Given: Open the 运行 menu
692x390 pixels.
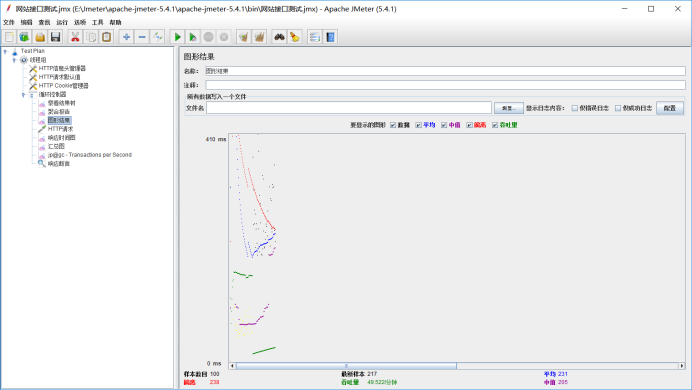Looking at the screenshot, I should point(62,22).
